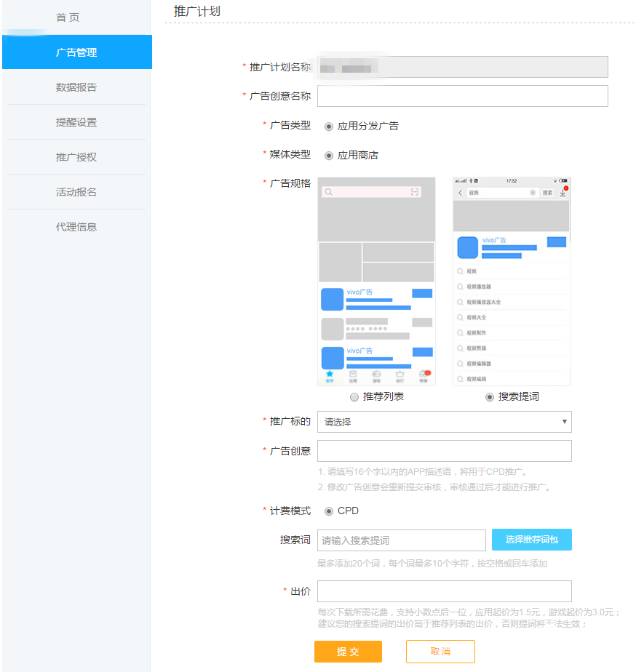Open the 选择推荐词包 keyword pack picker
The height and width of the screenshot is (672, 636).
coord(533,540)
